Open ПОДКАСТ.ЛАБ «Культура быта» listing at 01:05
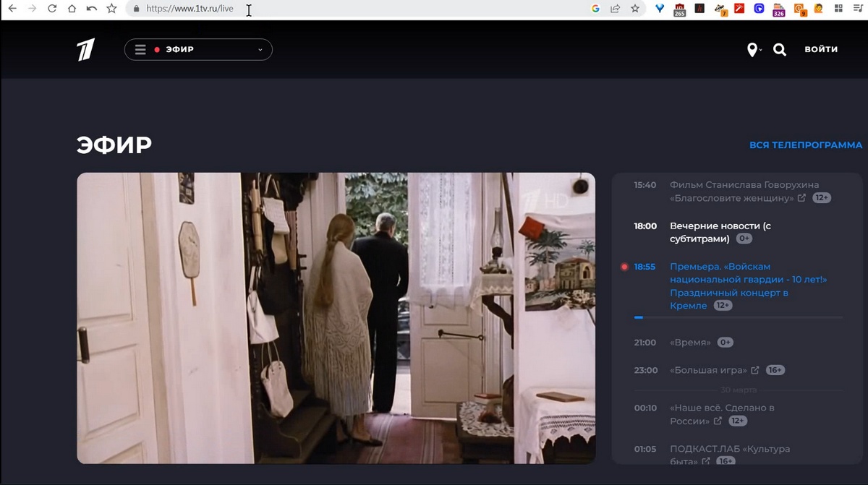Viewport: 868px width, 485px height. pyautogui.click(x=730, y=455)
